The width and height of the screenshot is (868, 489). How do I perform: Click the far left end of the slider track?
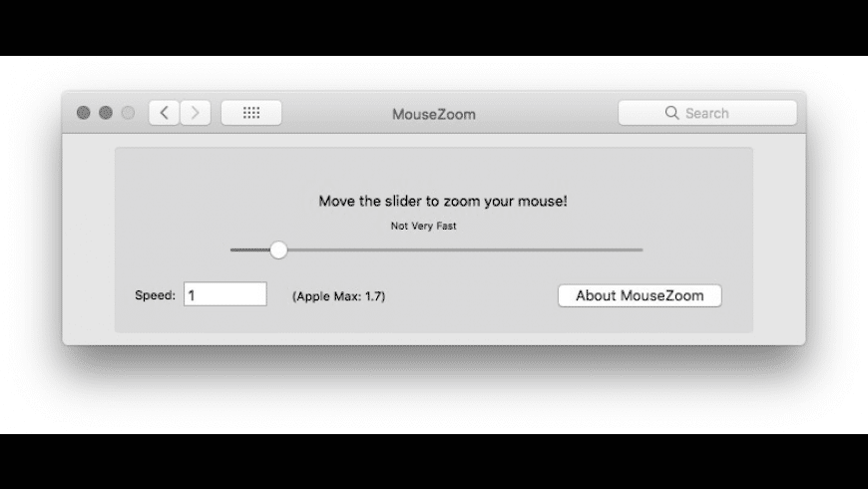point(232,249)
